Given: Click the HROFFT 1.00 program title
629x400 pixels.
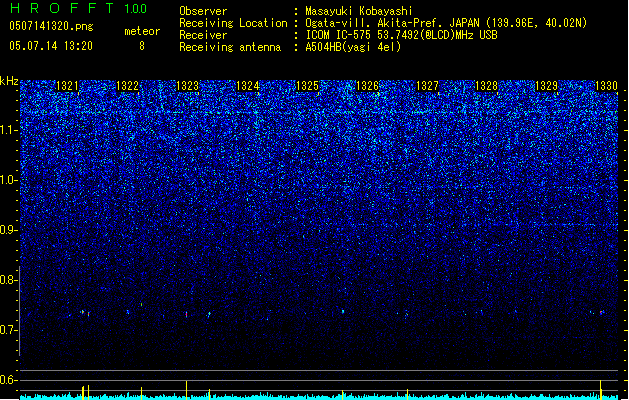Looking at the screenshot, I should [x=79, y=8].
